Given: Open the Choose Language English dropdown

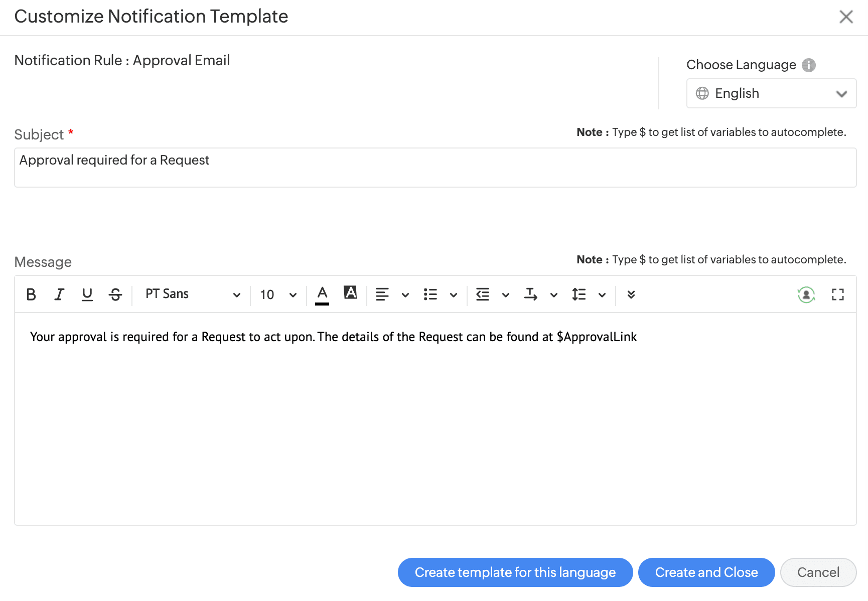Looking at the screenshot, I should [771, 93].
